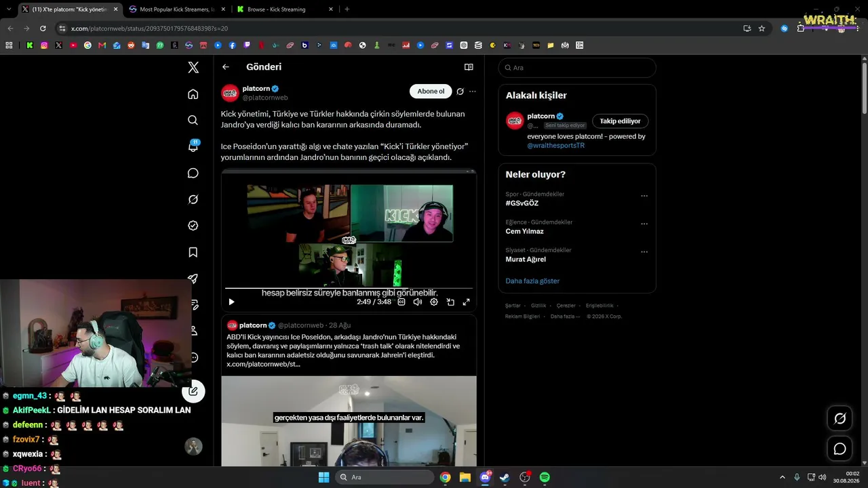Image resolution: width=868 pixels, height=488 pixels.
Task: Open the quoted post's video thumbnail
Action: pyautogui.click(x=349, y=421)
